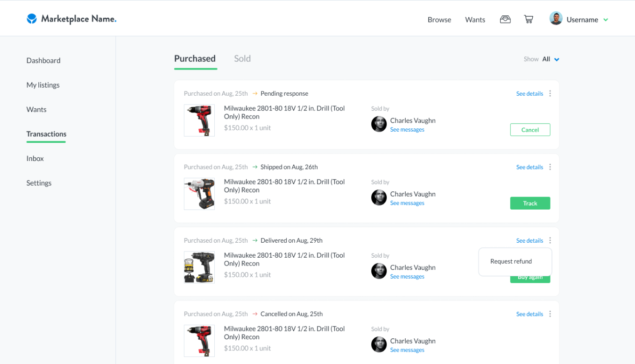Click drill title in Pending response order
The height and width of the screenshot is (364, 635).
click(x=284, y=112)
